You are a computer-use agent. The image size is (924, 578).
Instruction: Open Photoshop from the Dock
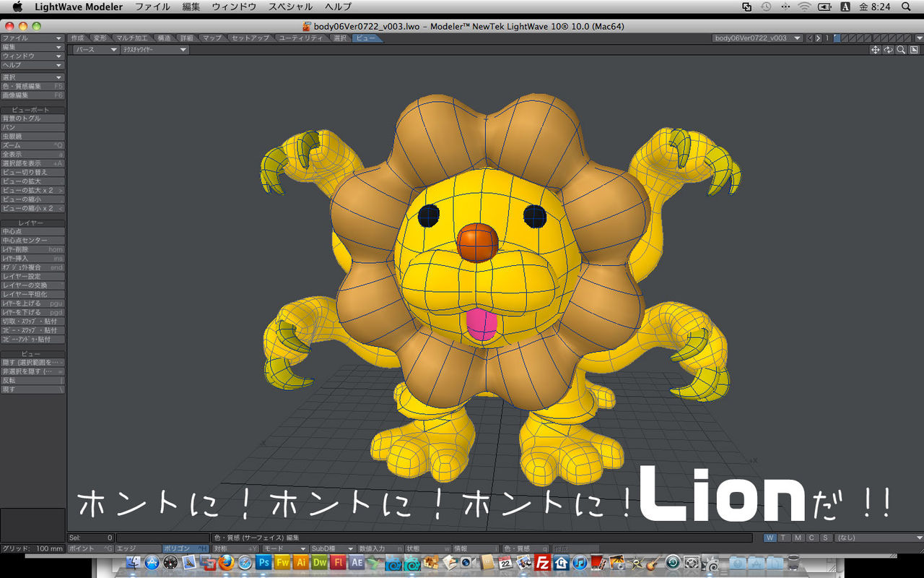[263, 562]
